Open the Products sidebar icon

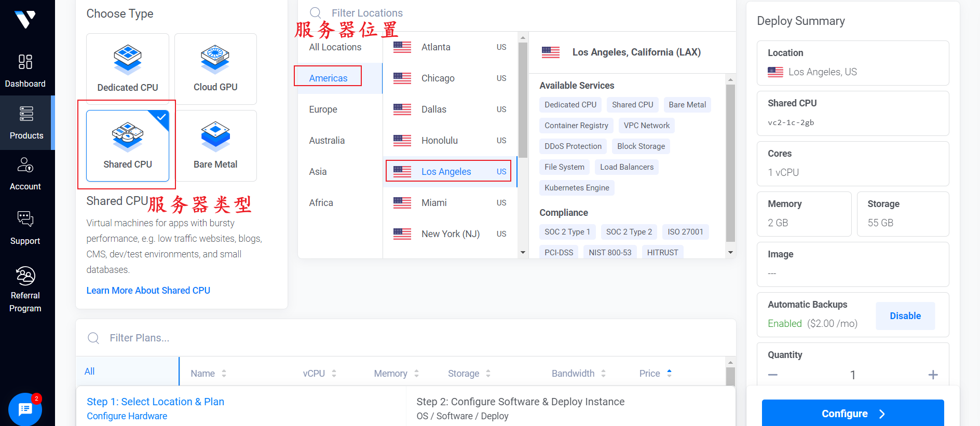tap(26, 114)
